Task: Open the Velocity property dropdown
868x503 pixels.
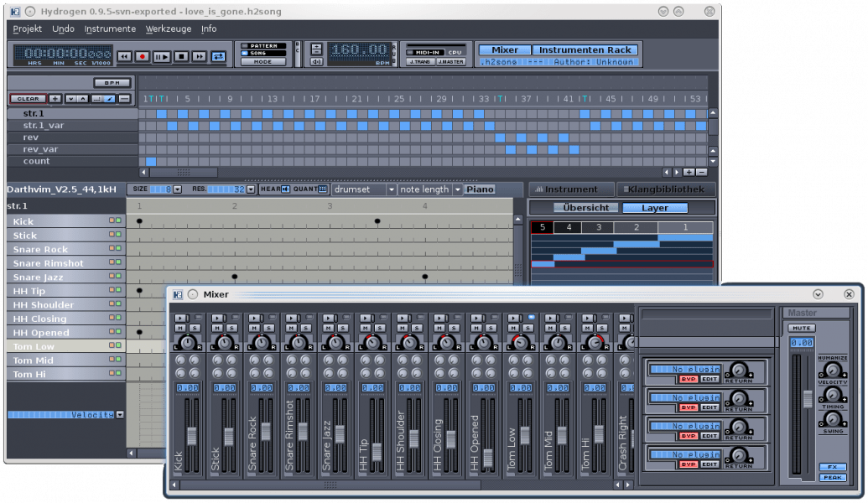Action: (120, 415)
